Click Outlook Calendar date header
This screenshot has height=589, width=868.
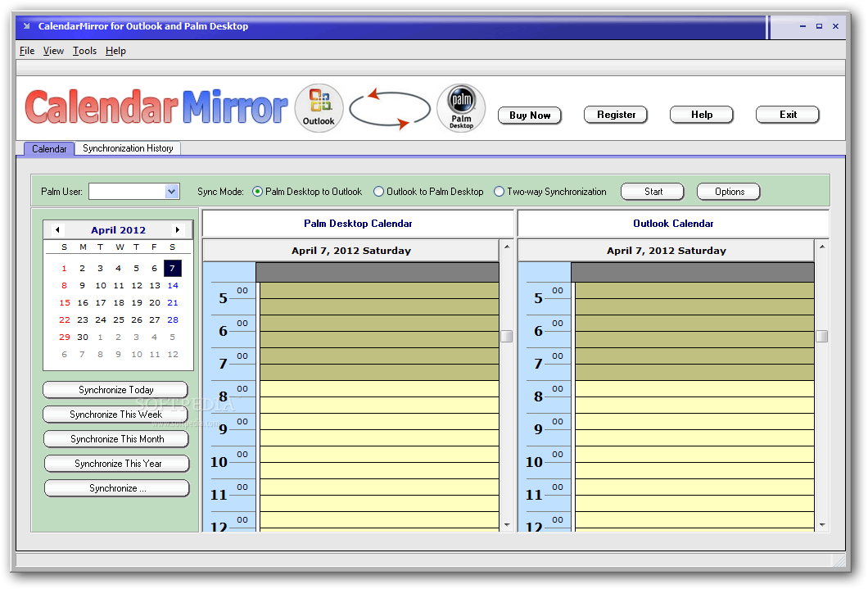tap(666, 251)
